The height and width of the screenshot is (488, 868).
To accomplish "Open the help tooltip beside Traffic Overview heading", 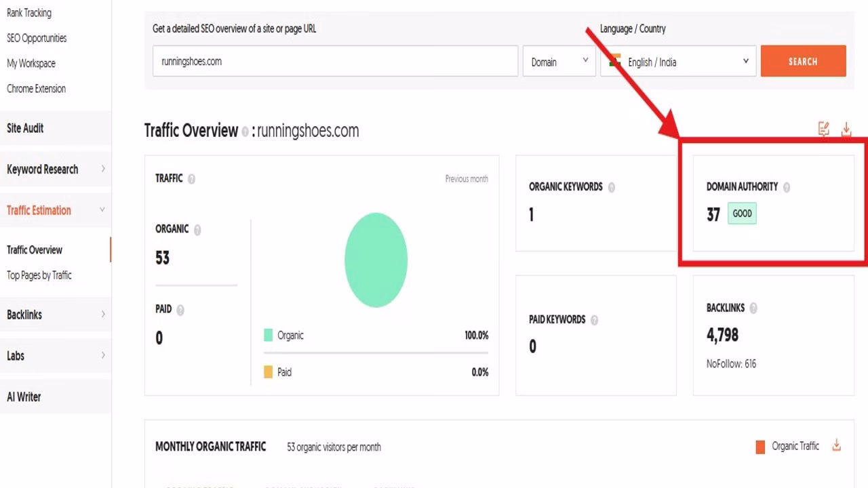I will 246,131.
